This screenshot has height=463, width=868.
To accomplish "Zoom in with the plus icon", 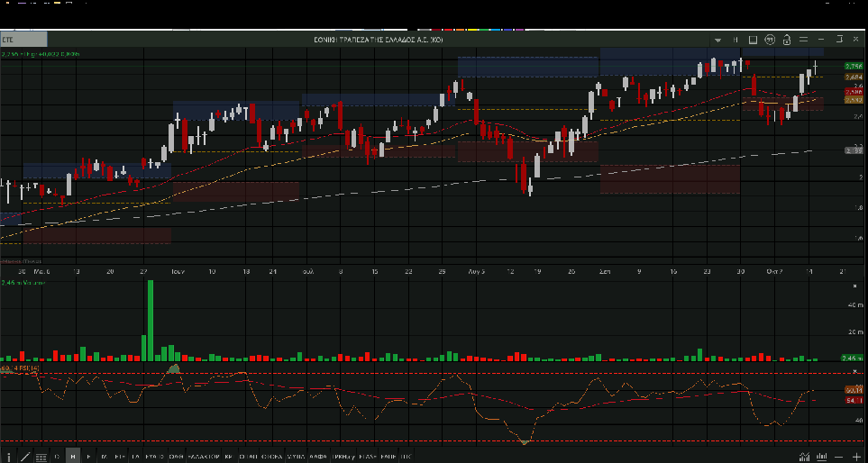I will pyautogui.click(x=856, y=457).
